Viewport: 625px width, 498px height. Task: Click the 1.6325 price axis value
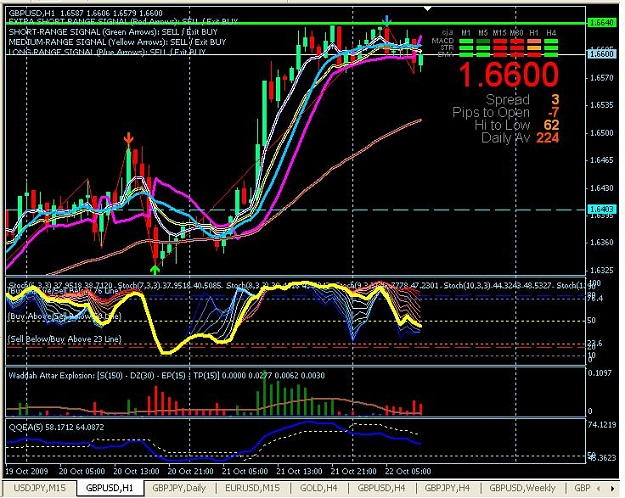(x=602, y=270)
